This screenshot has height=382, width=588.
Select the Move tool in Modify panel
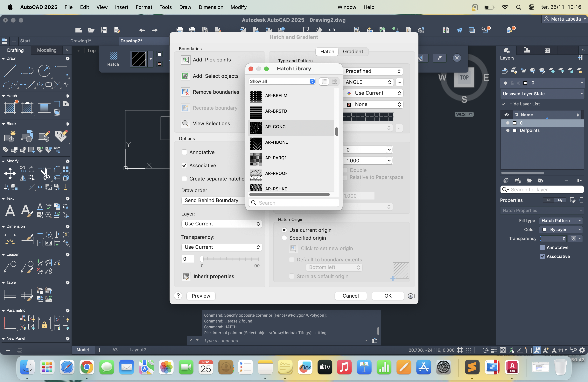tap(10, 173)
